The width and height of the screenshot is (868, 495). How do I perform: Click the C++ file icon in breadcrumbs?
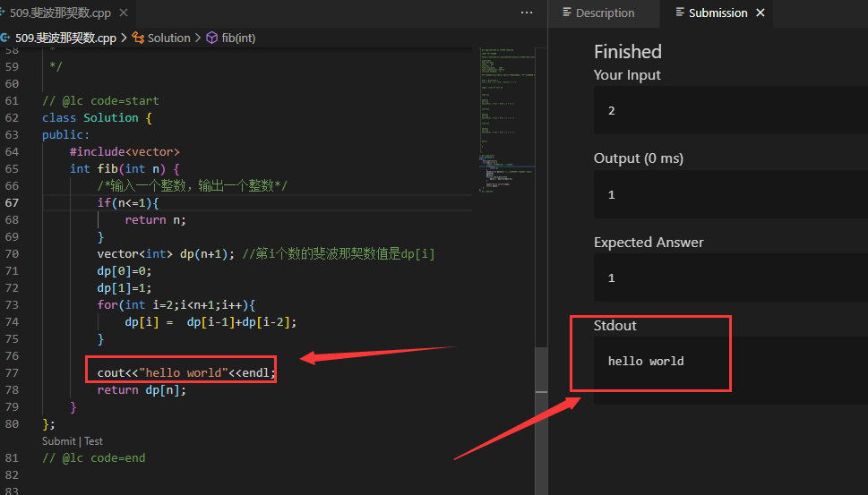(x=5, y=38)
